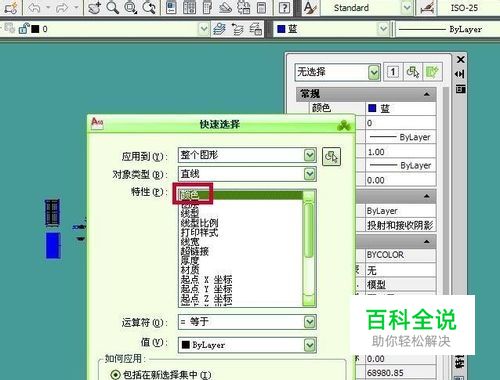The image size is (500, 380).
Task: Open the Sheet Set Manager icon
Action: coord(225,7)
